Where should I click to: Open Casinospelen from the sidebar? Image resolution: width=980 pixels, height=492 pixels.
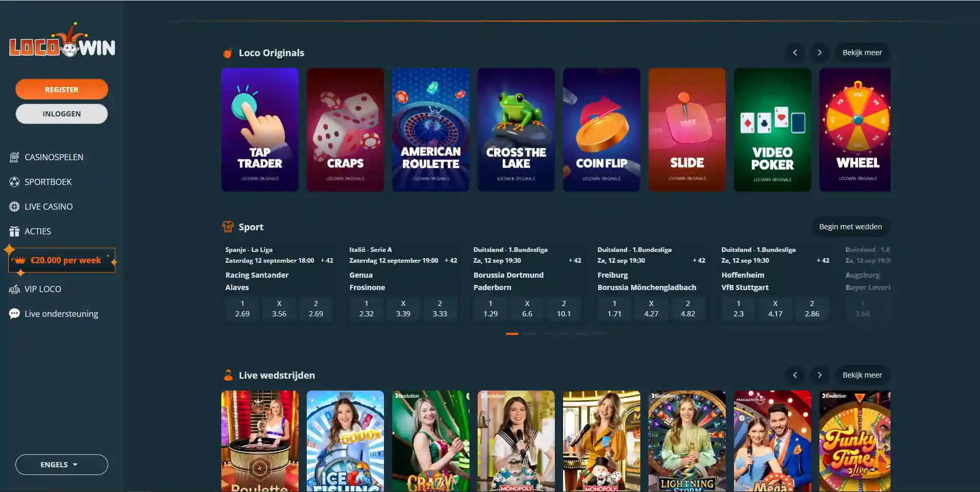[x=54, y=157]
